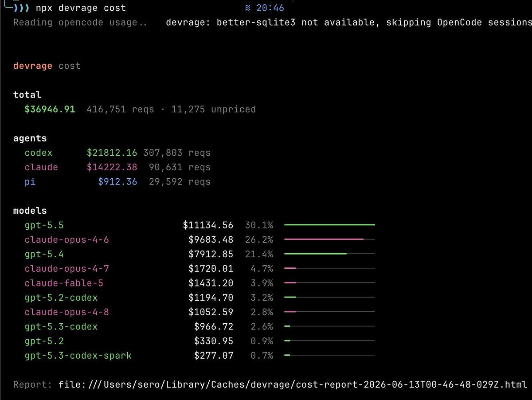Click the gpt-5.4 model name
This screenshot has height=400, width=532.
point(44,255)
